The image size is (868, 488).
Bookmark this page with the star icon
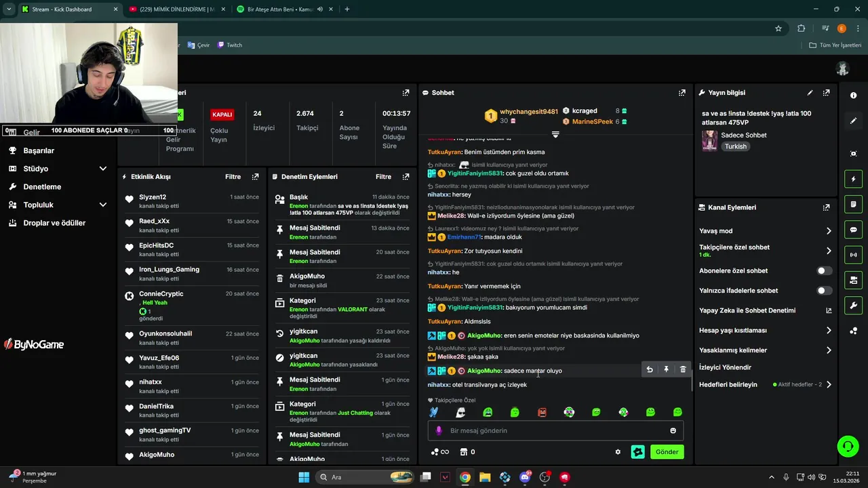[778, 28]
